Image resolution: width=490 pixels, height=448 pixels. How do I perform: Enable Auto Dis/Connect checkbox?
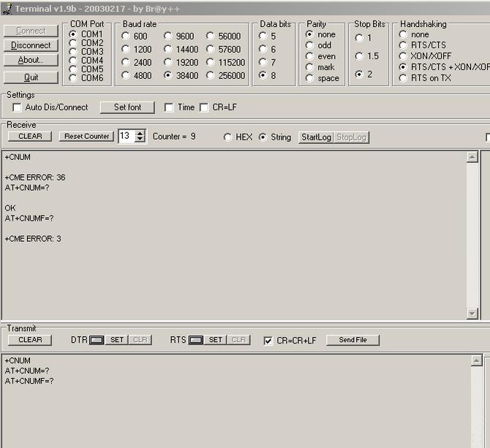tap(17, 107)
